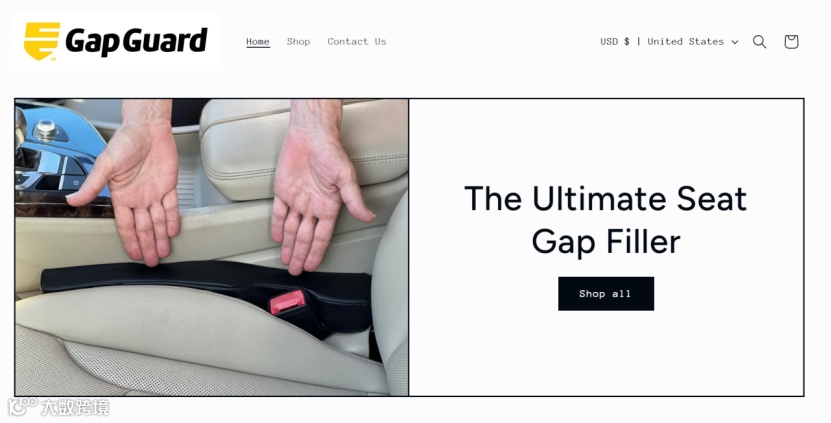Image resolution: width=831 pixels, height=423 pixels.
Task: Open the shopping cart icon
Action: pyautogui.click(x=791, y=42)
